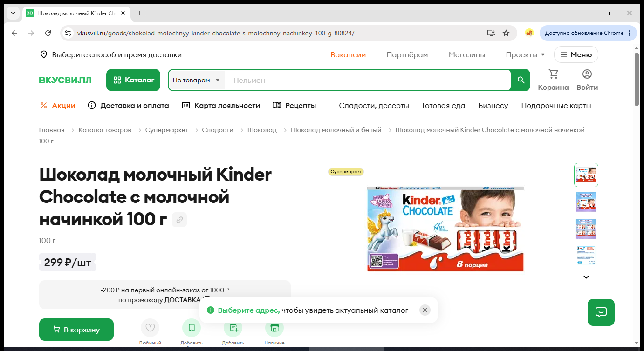Click the ВкусВилл logo
The height and width of the screenshot is (351, 644).
65,80
